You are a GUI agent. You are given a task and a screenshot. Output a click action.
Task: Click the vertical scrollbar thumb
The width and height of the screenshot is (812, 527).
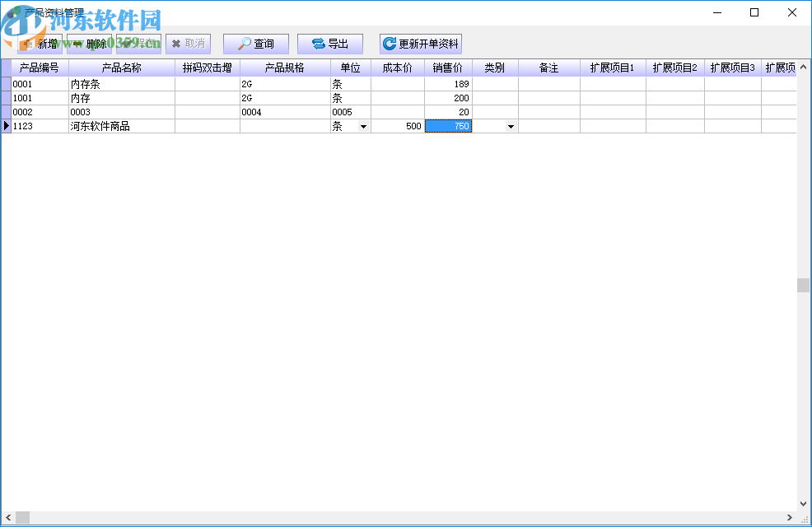[803, 285]
